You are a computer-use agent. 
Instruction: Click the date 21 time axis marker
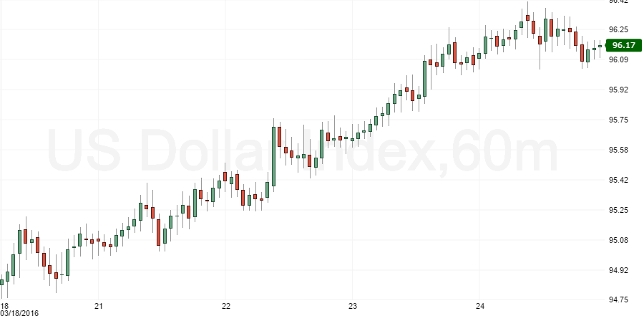pyautogui.click(x=99, y=306)
